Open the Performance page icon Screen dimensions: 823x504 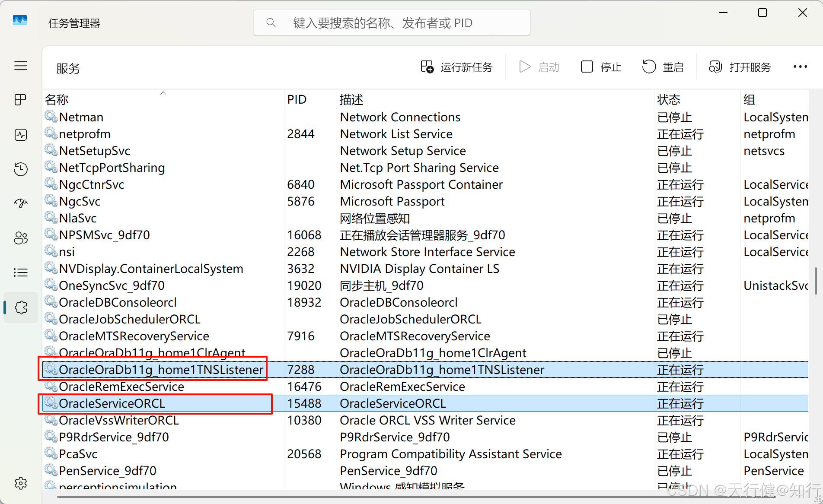pos(21,135)
